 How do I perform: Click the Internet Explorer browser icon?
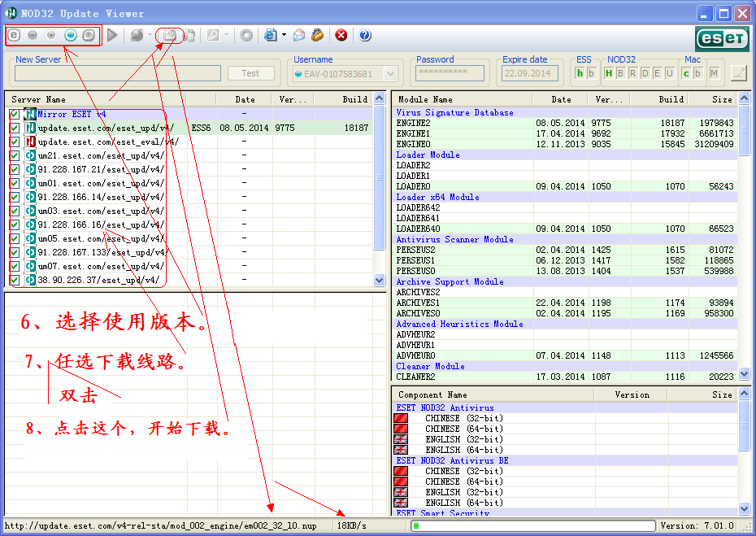(271, 35)
